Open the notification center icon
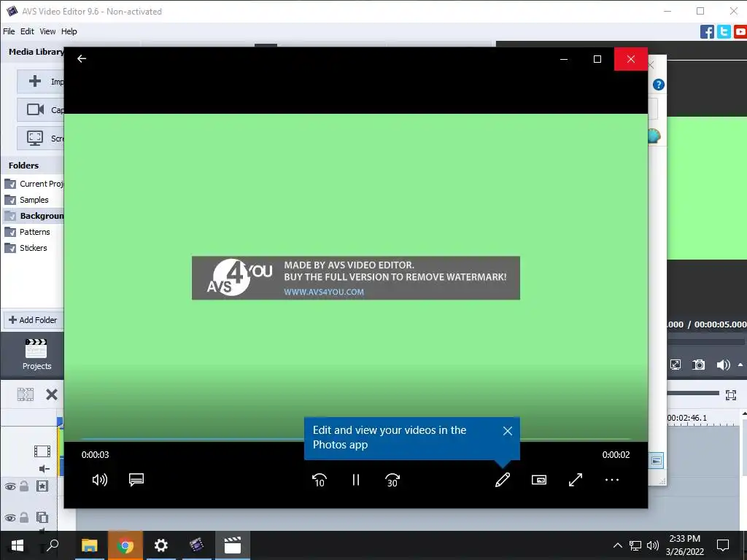Screen dimensions: 747x560 (x=723, y=545)
